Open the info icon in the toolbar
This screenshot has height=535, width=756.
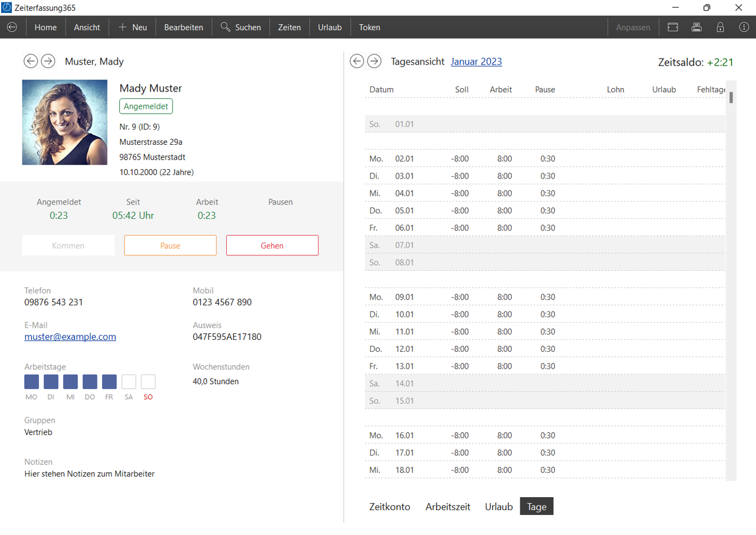pos(744,27)
